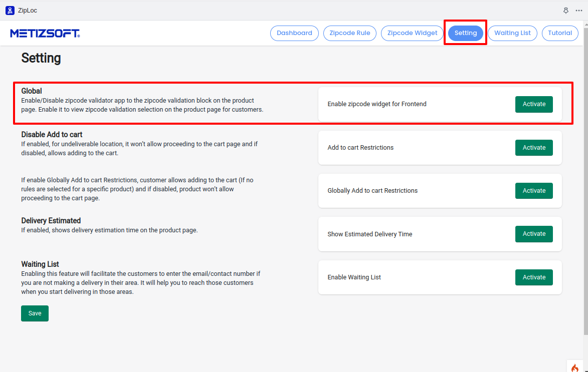The height and width of the screenshot is (372, 588).
Task: Activate Enable zipcode widget for Frontend
Action: (x=534, y=104)
